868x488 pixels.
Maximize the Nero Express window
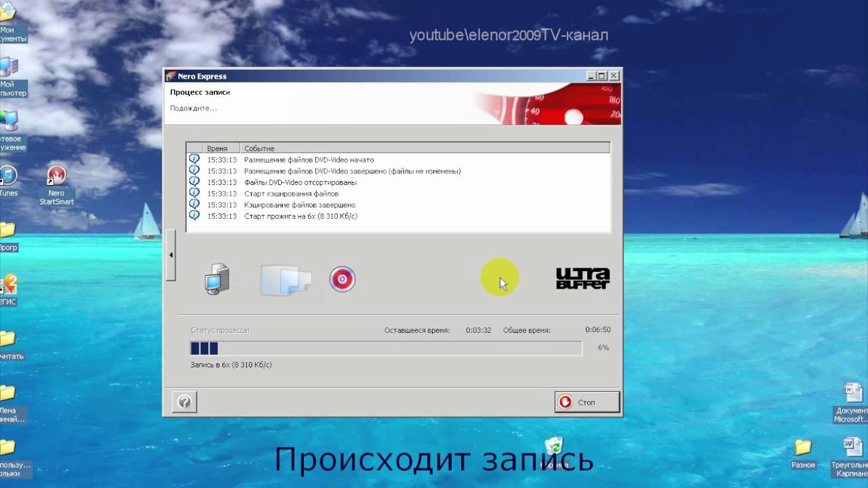pos(602,76)
